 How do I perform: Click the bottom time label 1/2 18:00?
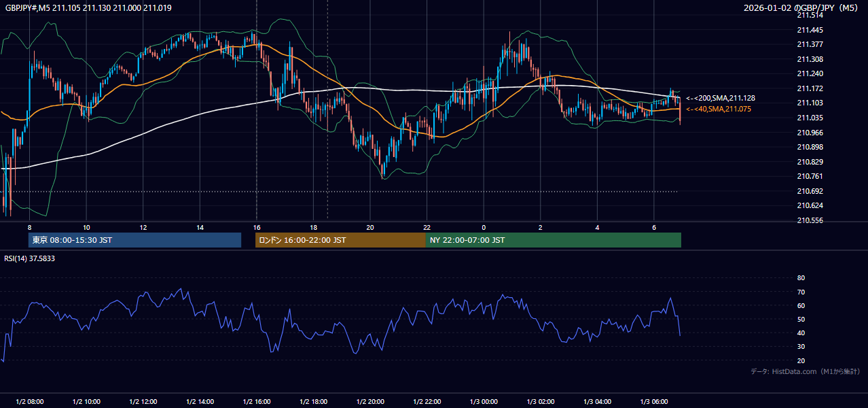click(x=313, y=401)
